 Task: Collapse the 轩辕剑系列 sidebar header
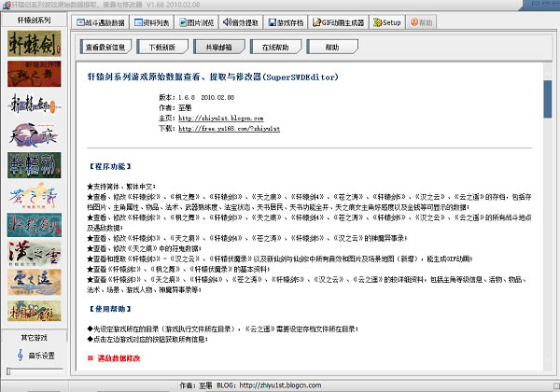[x=34, y=19]
